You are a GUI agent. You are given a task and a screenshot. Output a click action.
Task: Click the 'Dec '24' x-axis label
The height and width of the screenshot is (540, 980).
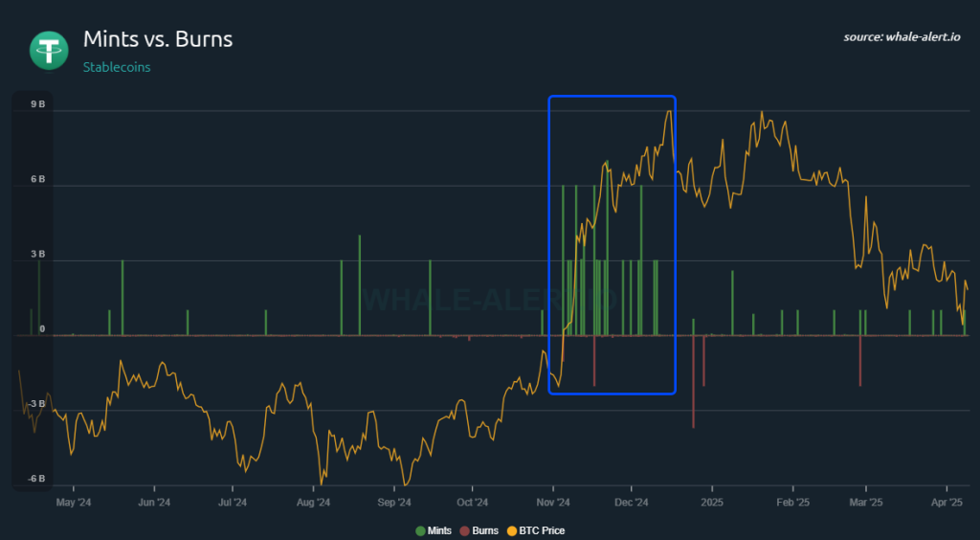pos(632,503)
